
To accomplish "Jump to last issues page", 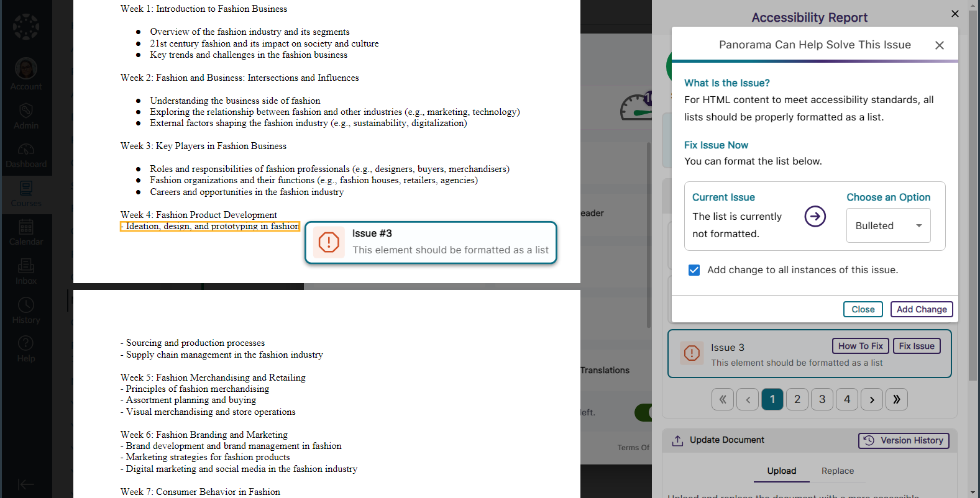I will pyautogui.click(x=897, y=399).
